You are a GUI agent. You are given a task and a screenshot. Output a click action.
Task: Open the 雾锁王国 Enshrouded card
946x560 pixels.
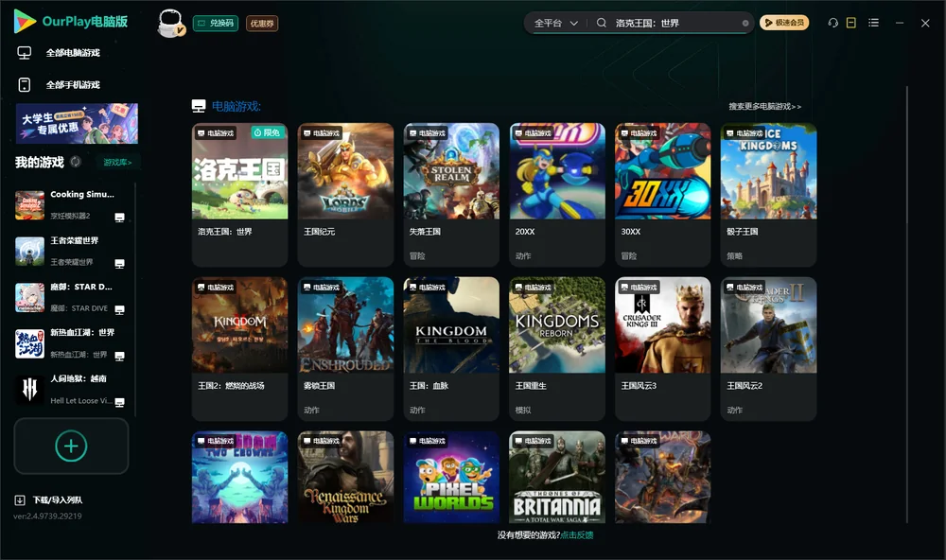(x=345, y=348)
